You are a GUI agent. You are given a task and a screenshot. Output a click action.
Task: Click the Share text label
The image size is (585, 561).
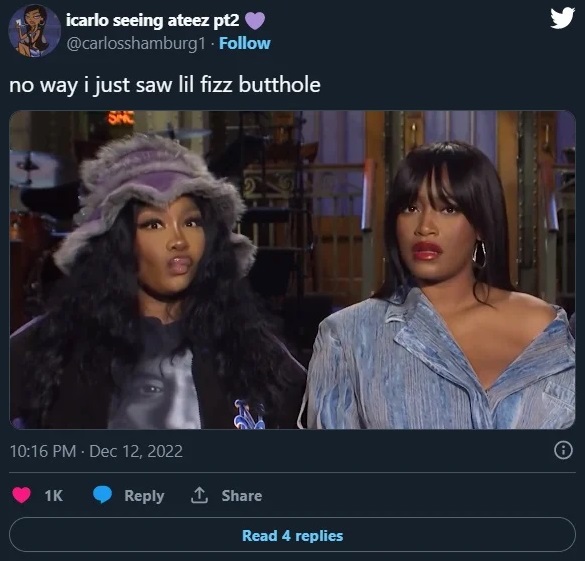click(x=242, y=496)
